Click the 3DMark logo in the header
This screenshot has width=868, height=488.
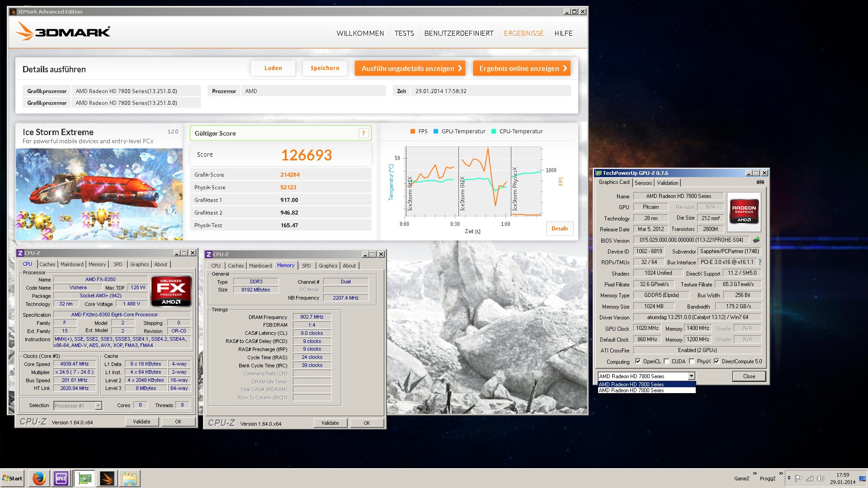[63, 32]
